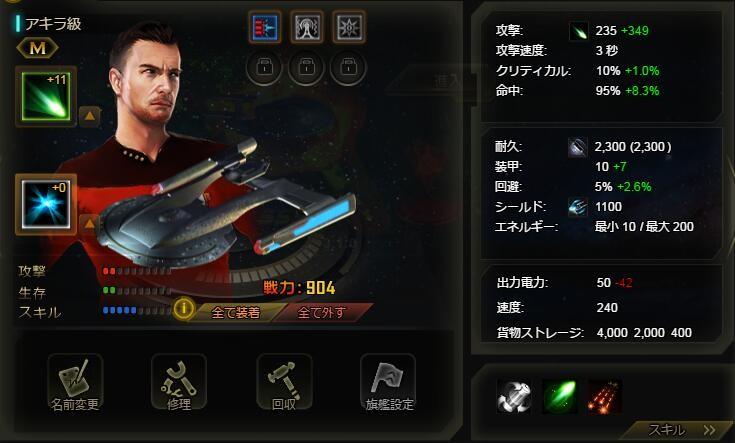This screenshot has width=735, height=443.
Task: Click the third locked module slot
Action: tap(348, 68)
